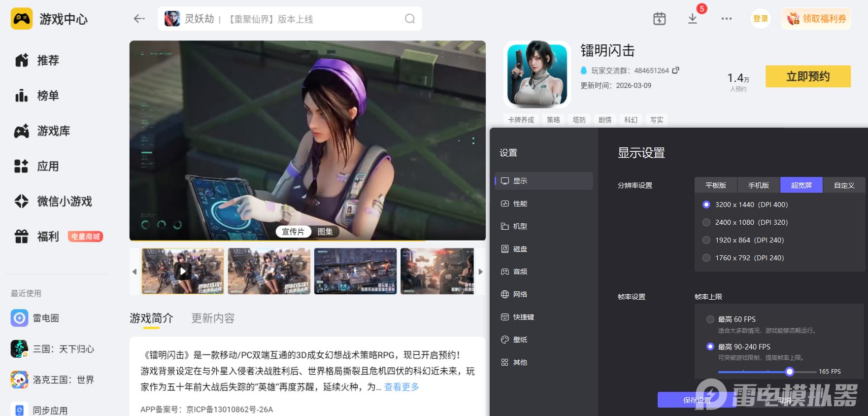Select 最高 90-240 FPS option
This screenshot has width=868, height=416.
(x=710, y=347)
